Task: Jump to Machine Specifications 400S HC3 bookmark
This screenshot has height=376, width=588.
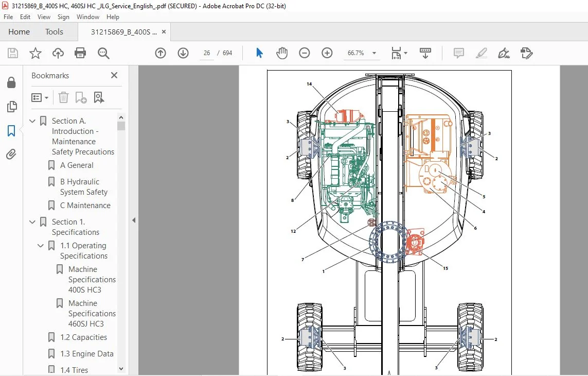Action: [92, 280]
